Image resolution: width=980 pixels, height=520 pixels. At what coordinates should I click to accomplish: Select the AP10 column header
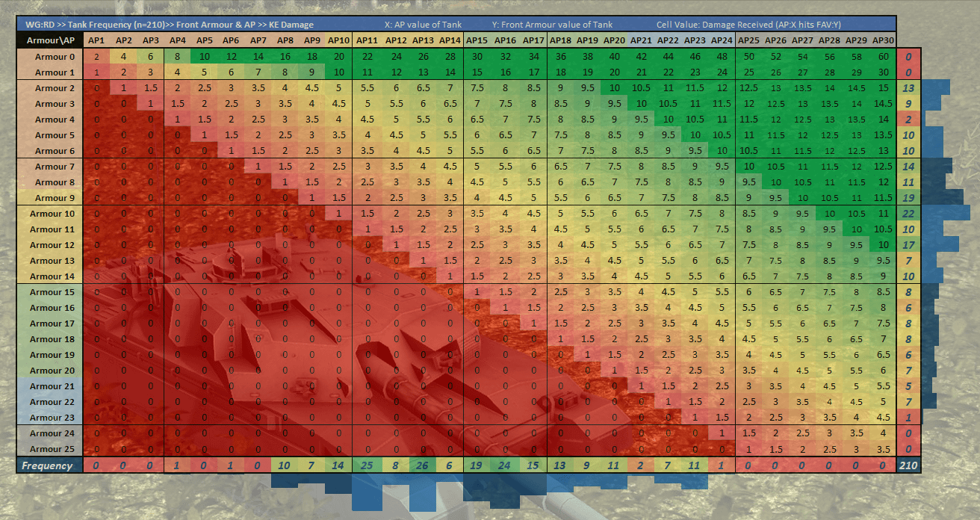click(338, 40)
